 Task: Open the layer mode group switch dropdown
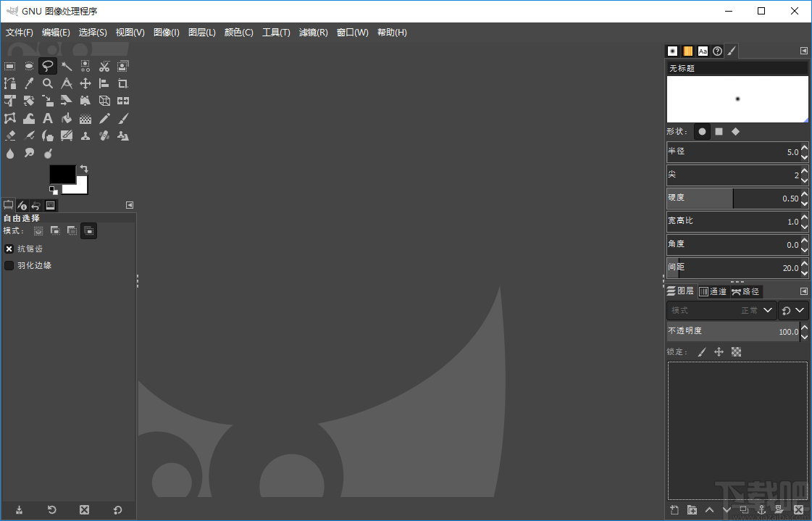point(793,311)
